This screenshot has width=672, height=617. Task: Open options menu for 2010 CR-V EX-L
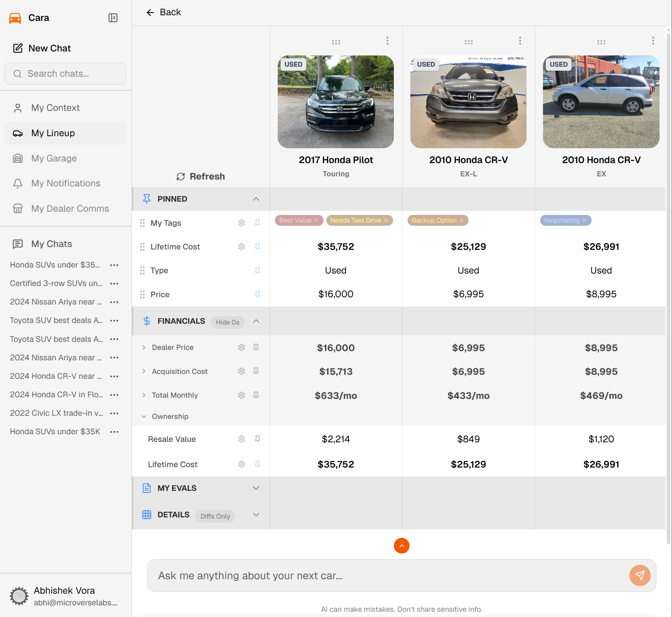tap(520, 41)
